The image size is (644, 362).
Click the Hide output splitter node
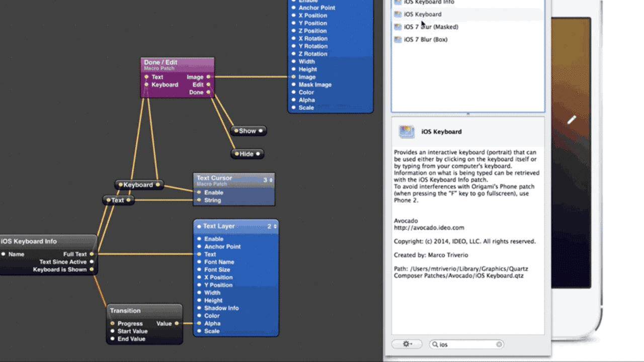click(247, 154)
